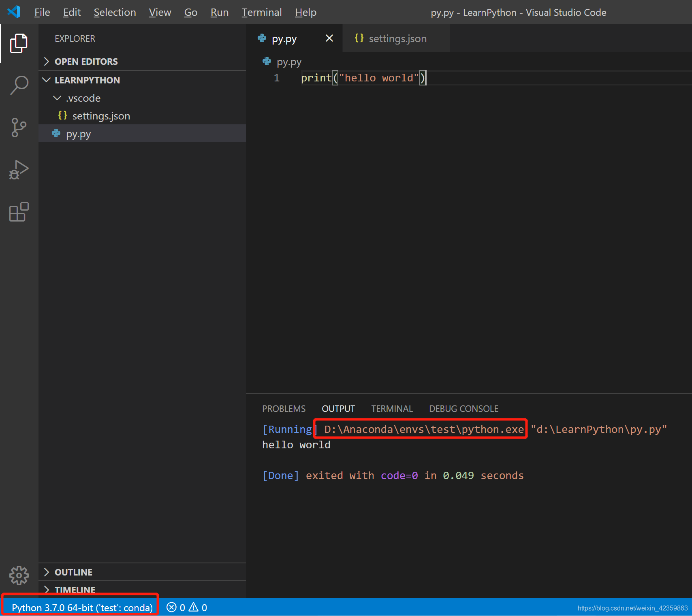
Task: Open the Edit menu
Action: click(72, 13)
